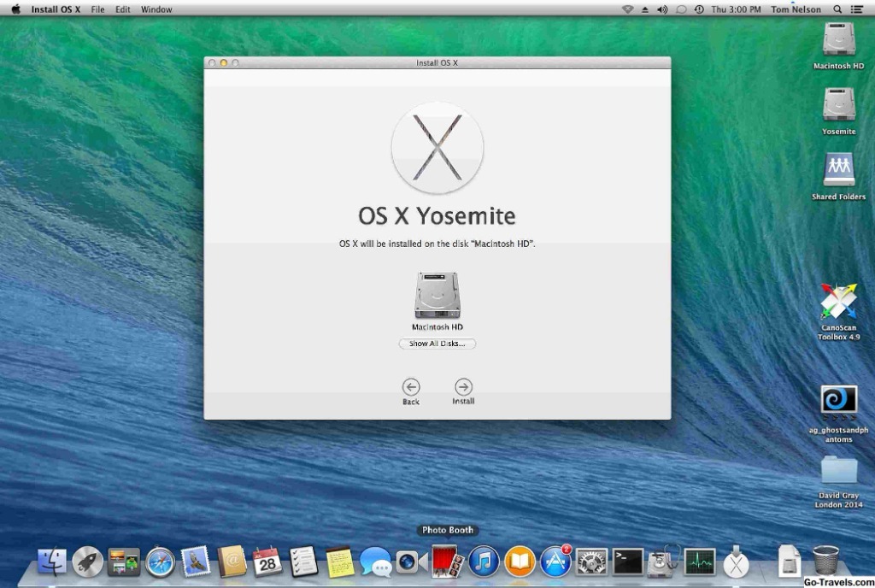
Task: Open the Install OS X application menu
Action: [57, 9]
